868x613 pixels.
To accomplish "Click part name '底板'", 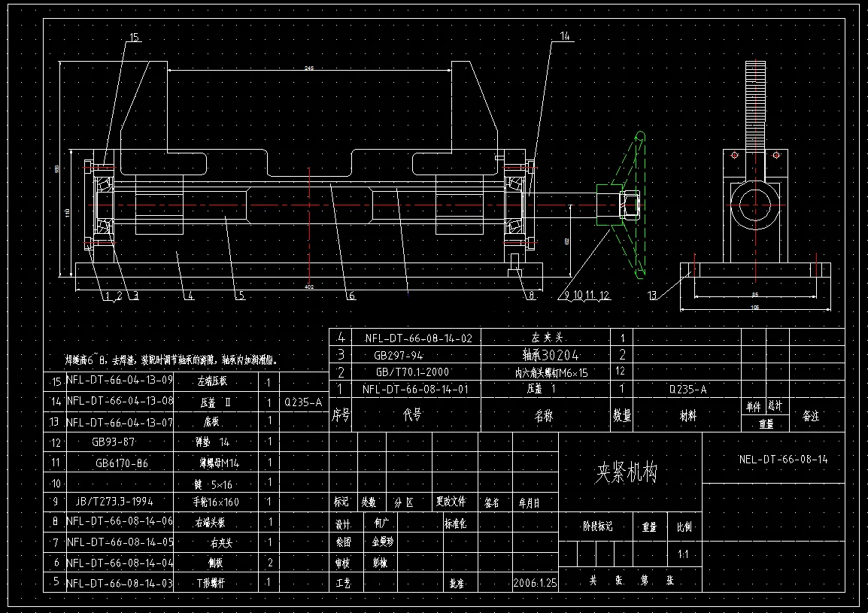I will (211, 422).
